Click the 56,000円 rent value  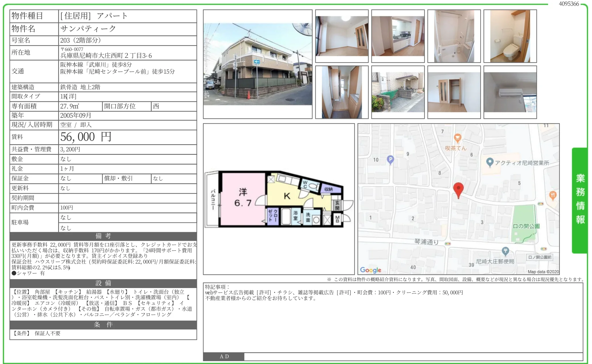[x=86, y=137]
